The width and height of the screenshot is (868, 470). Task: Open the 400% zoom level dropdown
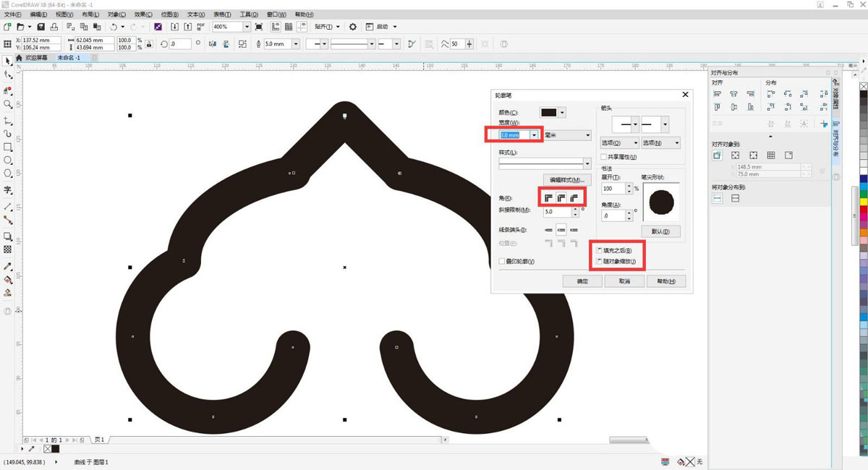[247, 27]
